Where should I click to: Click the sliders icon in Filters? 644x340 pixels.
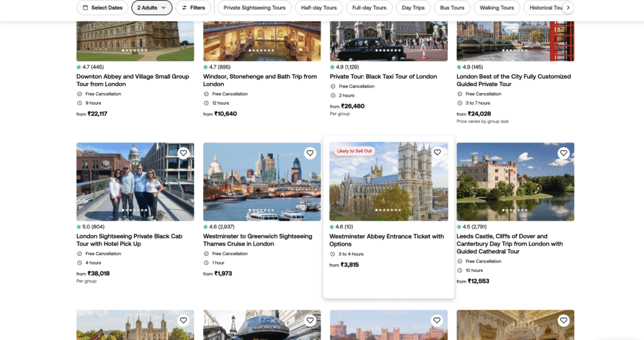coord(184,8)
